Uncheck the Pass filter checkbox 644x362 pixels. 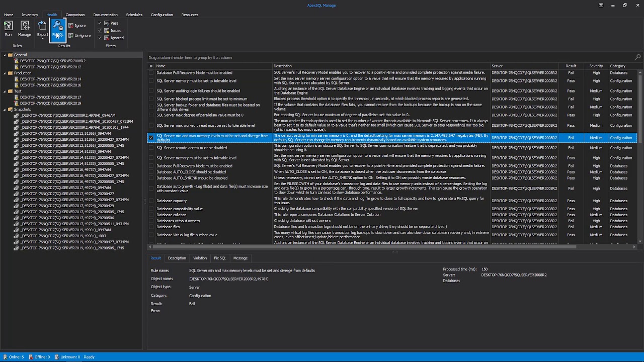click(x=100, y=23)
